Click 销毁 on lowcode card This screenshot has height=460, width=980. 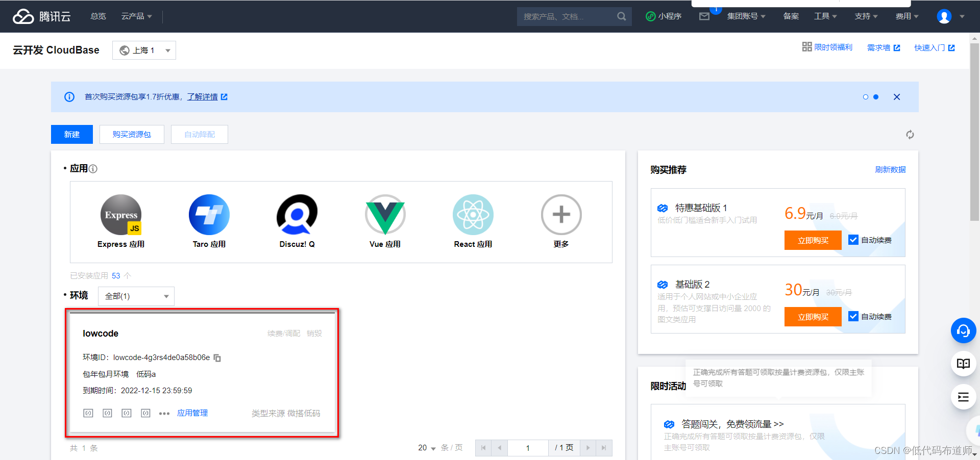(x=314, y=334)
